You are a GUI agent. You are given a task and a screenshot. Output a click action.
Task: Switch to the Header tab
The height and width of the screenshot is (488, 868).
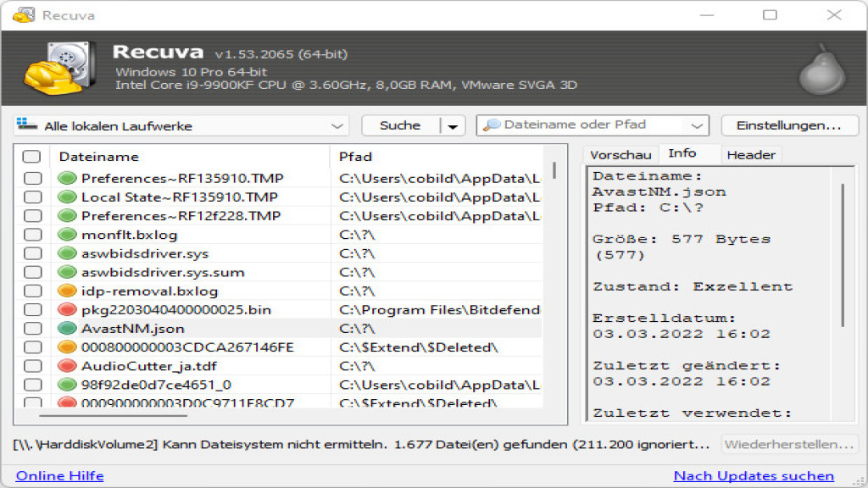750,155
